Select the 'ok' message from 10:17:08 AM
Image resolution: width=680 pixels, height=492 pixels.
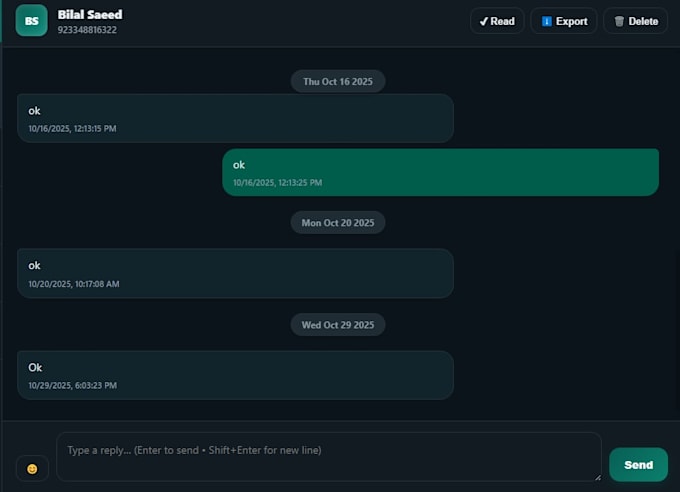pos(235,273)
